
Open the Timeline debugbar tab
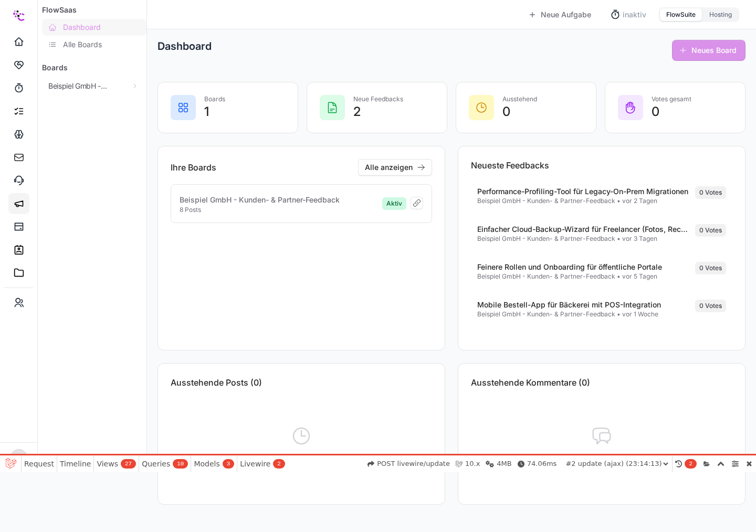pos(75,464)
